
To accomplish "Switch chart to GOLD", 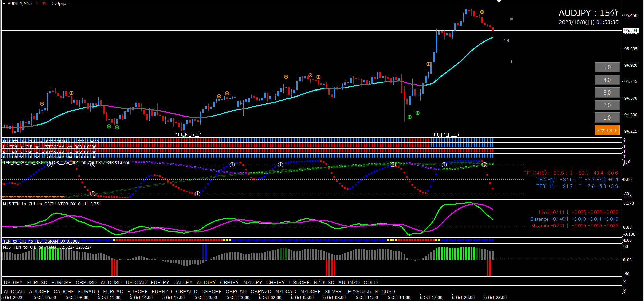I will (x=371, y=283).
